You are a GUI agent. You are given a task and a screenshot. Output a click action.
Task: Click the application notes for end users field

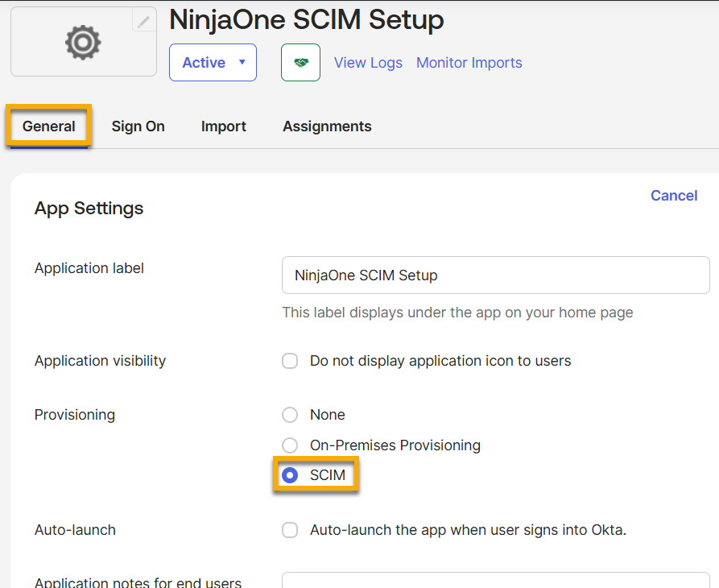pyautogui.click(x=495, y=582)
